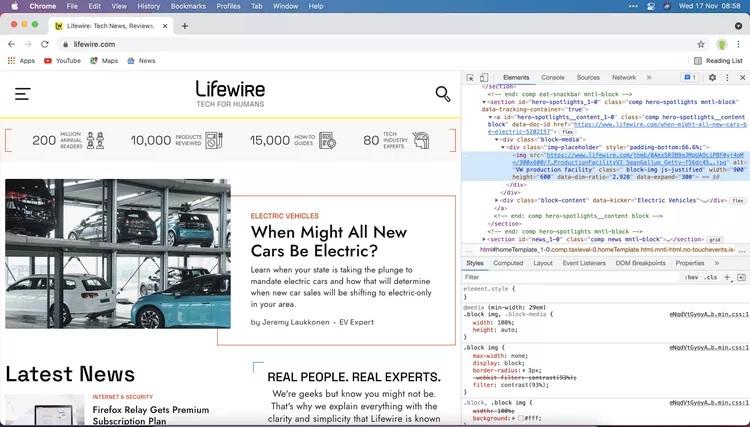Open the 'When Might All New Cars Be Electric?' headline
Image resolution: width=750 pixels, height=427 pixels.
point(329,241)
